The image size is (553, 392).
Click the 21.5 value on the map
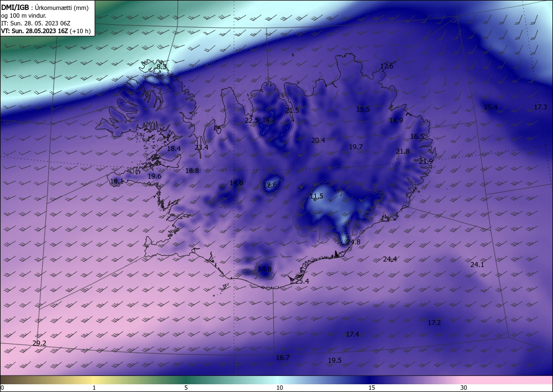click(x=292, y=111)
